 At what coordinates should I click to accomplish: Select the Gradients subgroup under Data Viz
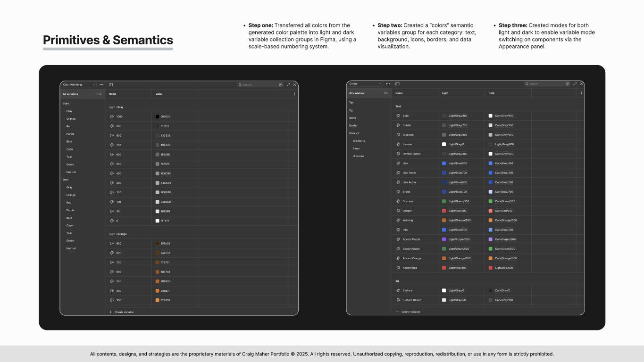(x=359, y=140)
